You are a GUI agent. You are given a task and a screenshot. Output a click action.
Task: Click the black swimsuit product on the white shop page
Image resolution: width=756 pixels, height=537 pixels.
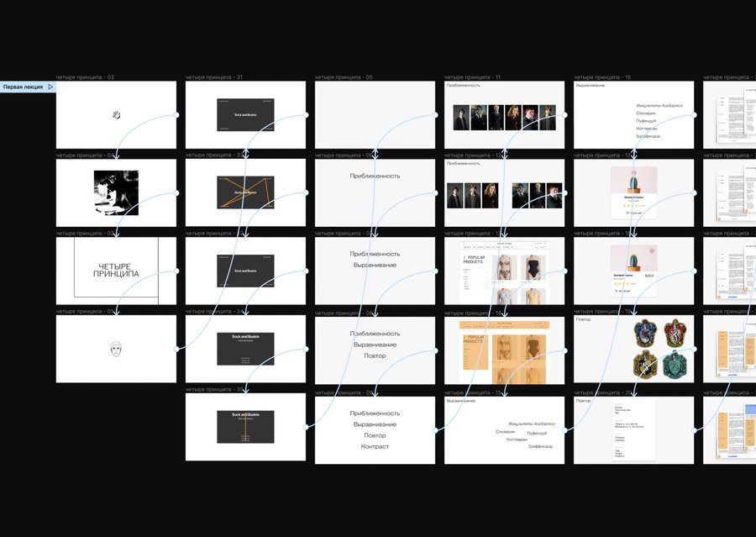(x=533, y=268)
